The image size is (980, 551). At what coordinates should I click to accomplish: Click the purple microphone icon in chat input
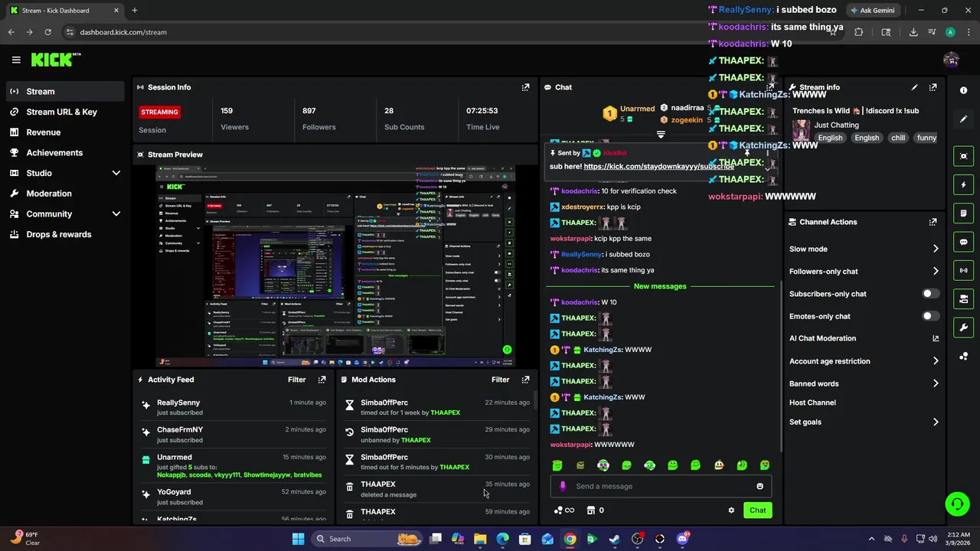(x=563, y=486)
